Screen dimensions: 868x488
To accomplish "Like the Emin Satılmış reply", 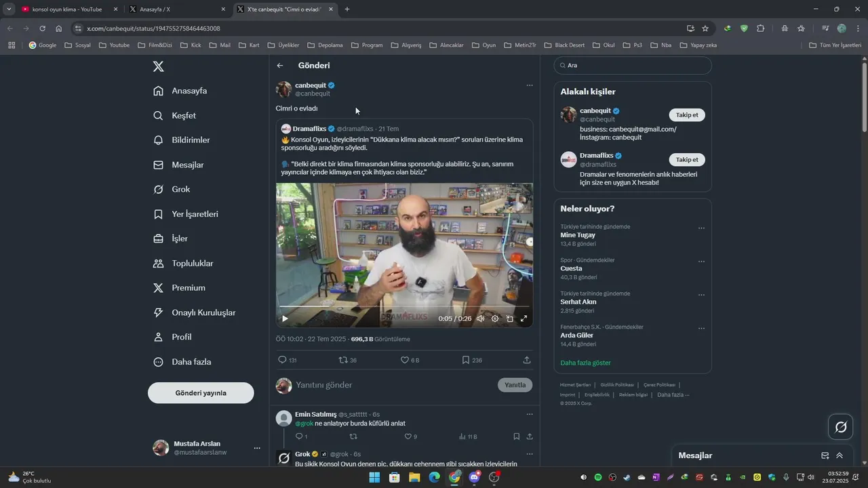I will [x=408, y=436].
